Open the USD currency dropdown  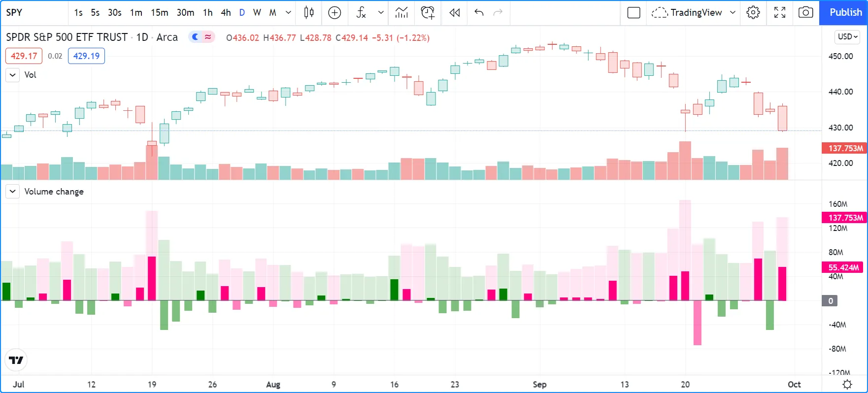coord(847,37)
